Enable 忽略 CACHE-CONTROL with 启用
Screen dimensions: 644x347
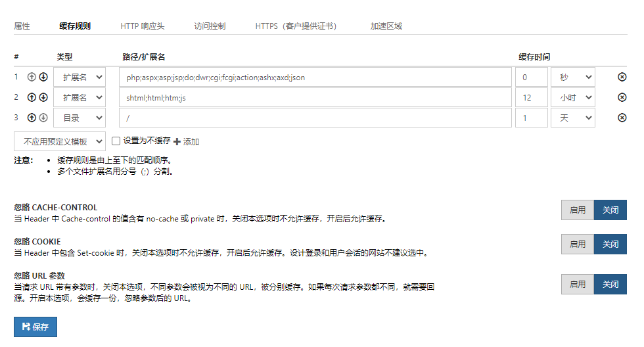577,210
